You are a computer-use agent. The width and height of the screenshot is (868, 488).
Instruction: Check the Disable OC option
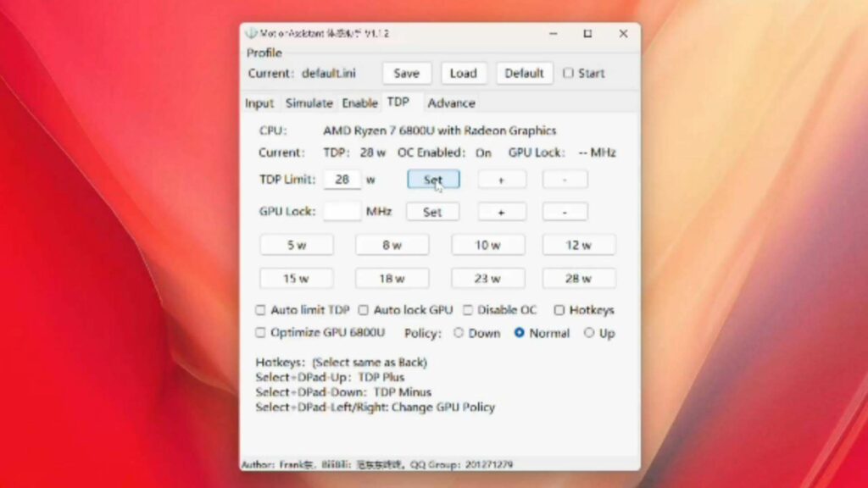click(468, 310)
